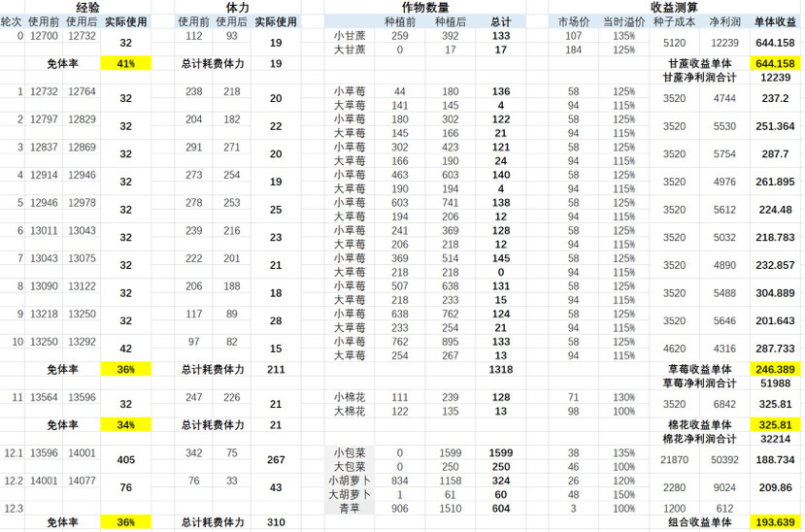The width and height of the screenshot is (805, 532).
Task: Click the 收益测算 section header
Action: click(673, 7)
